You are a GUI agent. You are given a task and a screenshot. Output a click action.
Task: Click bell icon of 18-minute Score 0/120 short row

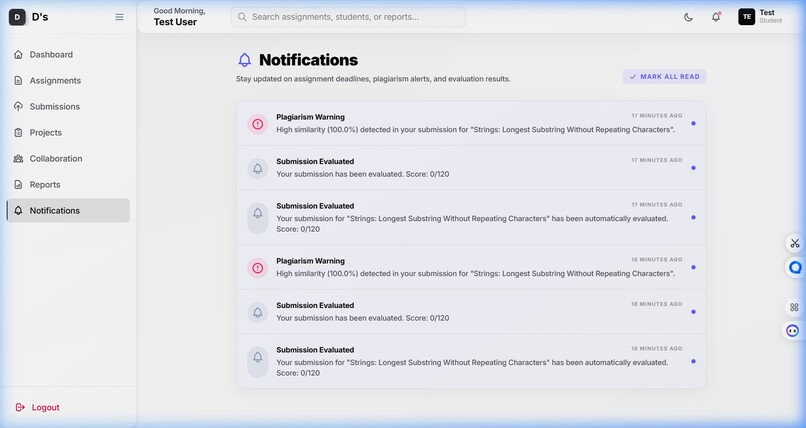[x=258, y=312]
